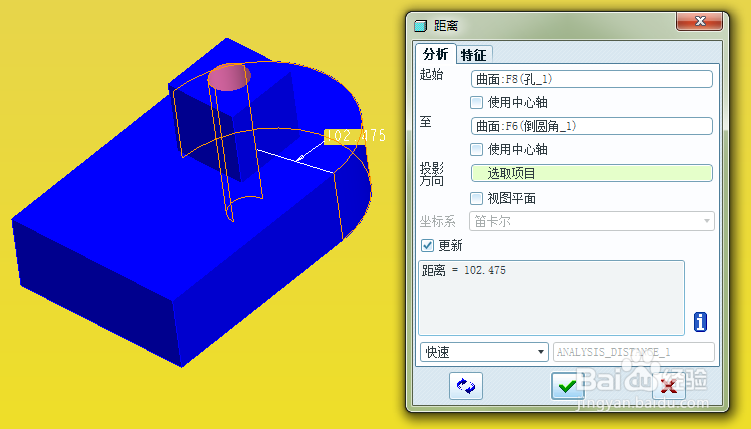The image size is (751, 429).
Task: Uncheck the 更新 checkbox
Action: coord(427,246)
